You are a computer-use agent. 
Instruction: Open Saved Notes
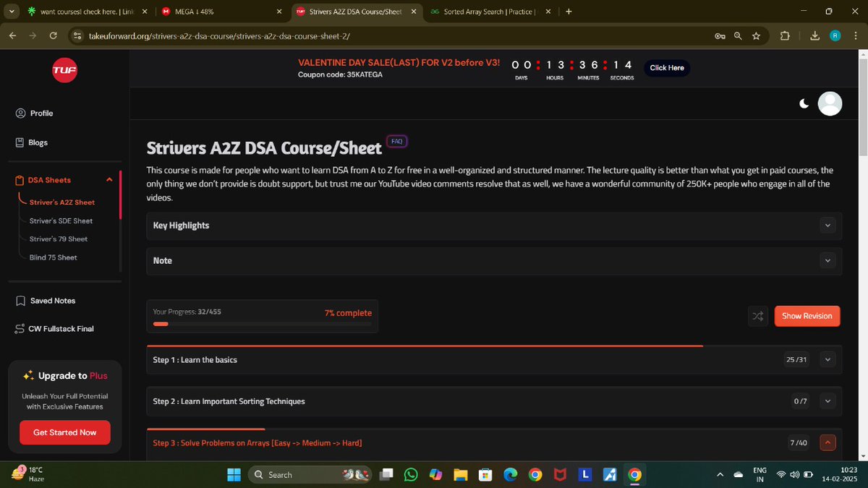tap(45, 301)
